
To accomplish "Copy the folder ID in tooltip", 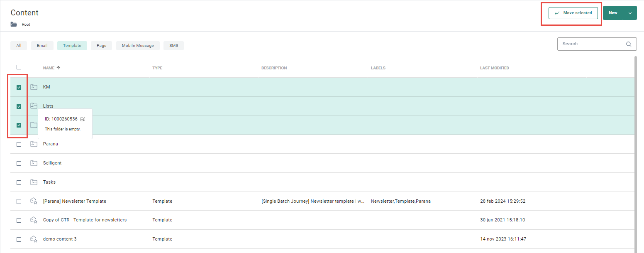I will [x=83, y=119].
